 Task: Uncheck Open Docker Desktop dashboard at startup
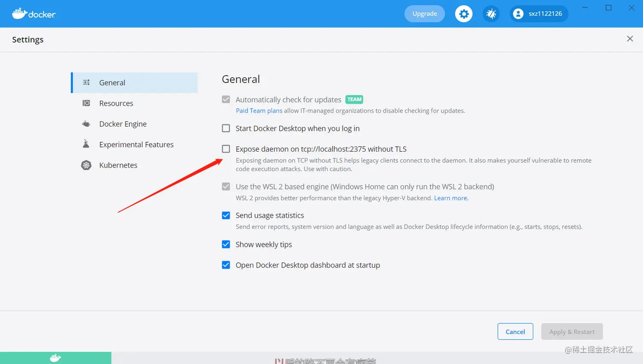[x=226, y=265]
